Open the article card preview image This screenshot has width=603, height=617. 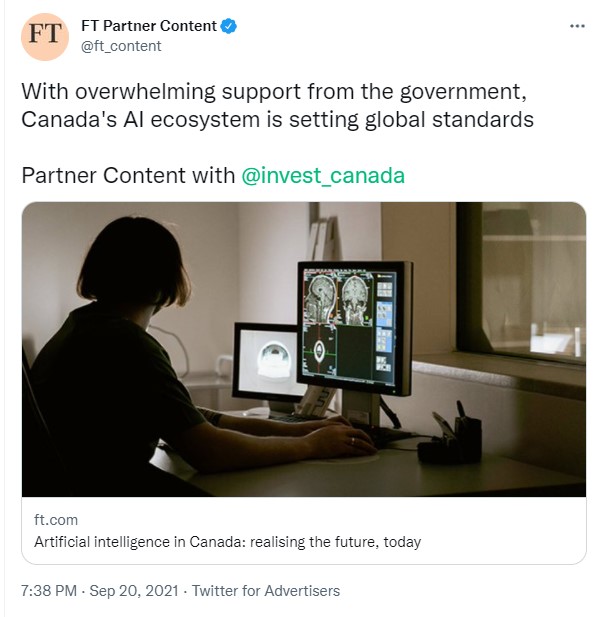pos(303,349)
